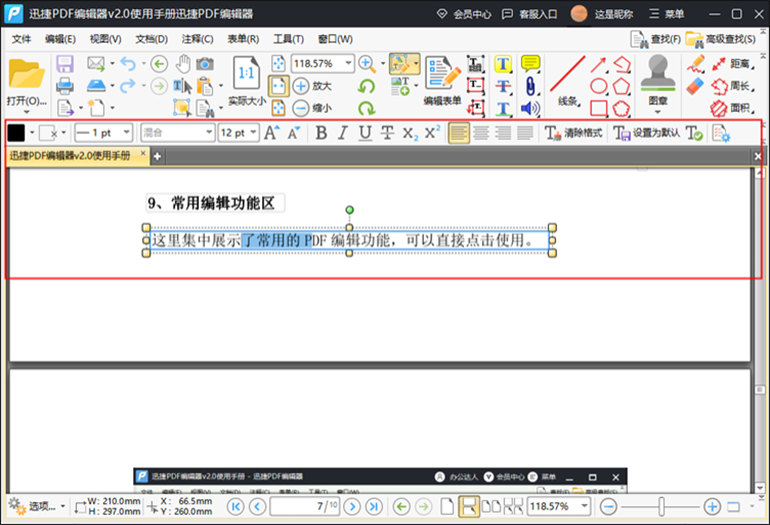Open the 文件 menu
This screenshot has width=770, height=525.
[21, 39]
